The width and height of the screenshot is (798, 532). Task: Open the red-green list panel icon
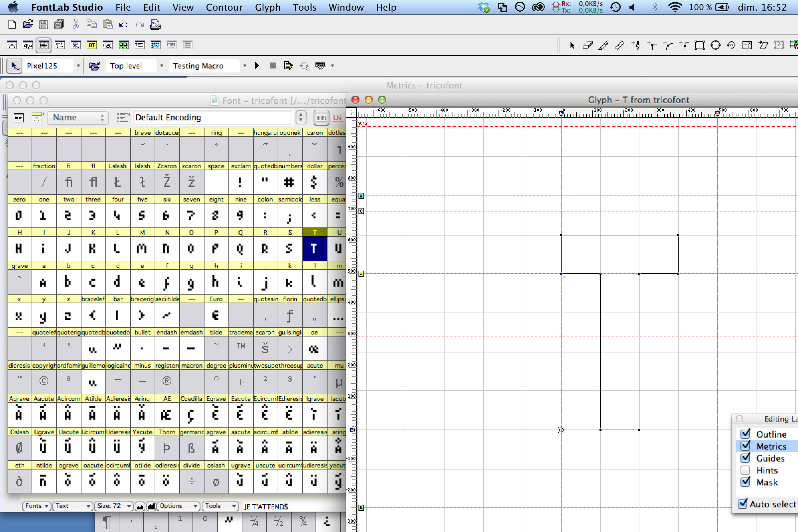click(x=187, y=45)
